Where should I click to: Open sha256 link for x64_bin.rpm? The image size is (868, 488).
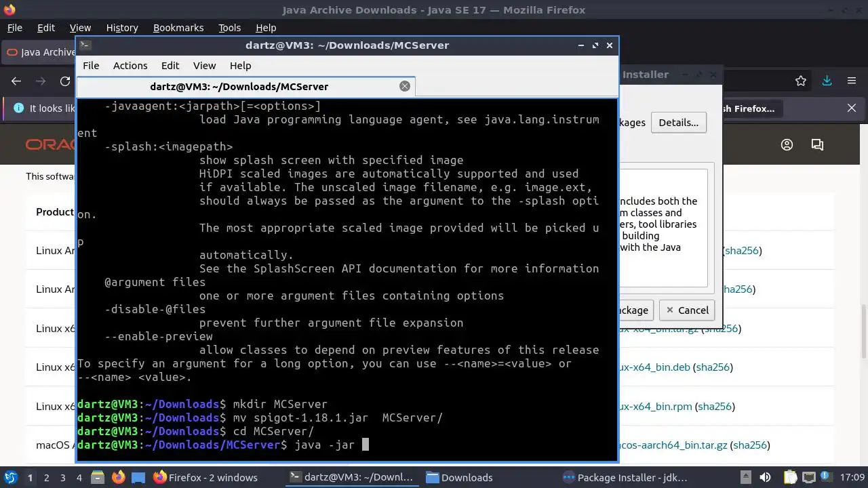click(715, 407)
